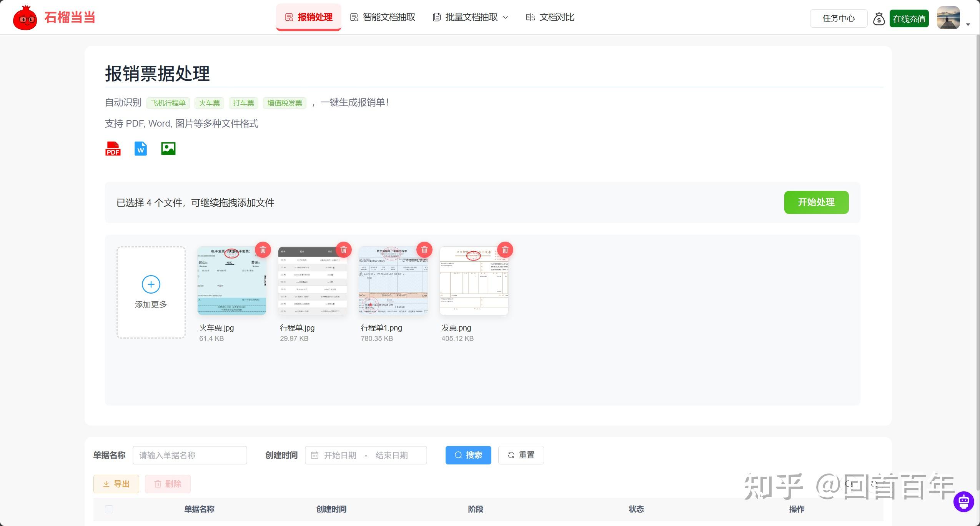Viewport: 980px width, 526px height.
Task: Click the image format icon
Action: pyautogui.click(x=168, y=149)
